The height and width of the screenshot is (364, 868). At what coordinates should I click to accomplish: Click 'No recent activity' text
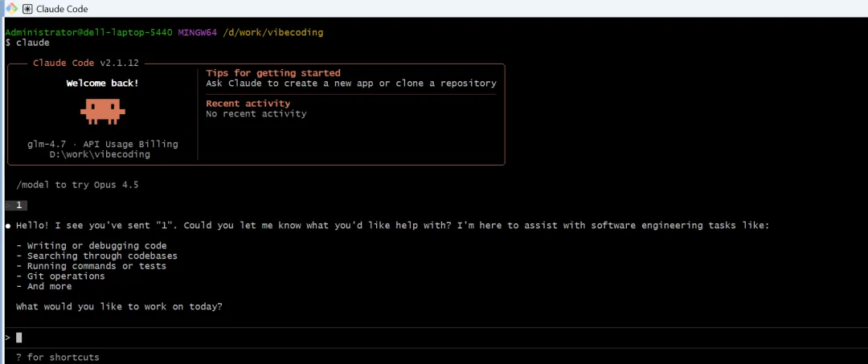point(256,114)
